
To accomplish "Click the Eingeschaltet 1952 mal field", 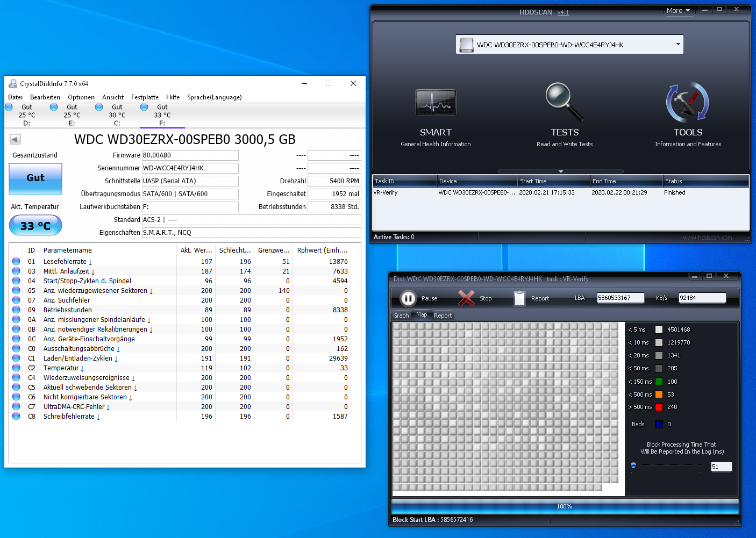I will pyautogui.click(x=334, y=194).
